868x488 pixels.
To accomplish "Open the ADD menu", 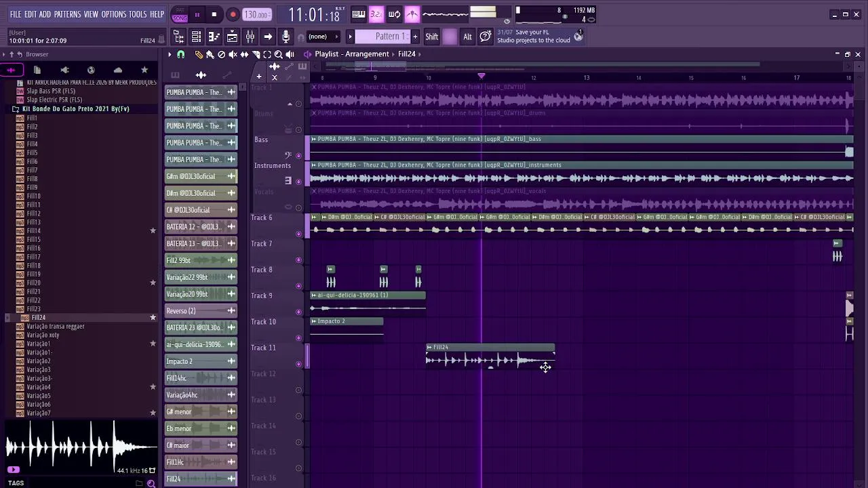I will pyautogui.click(x=45, y=14).
